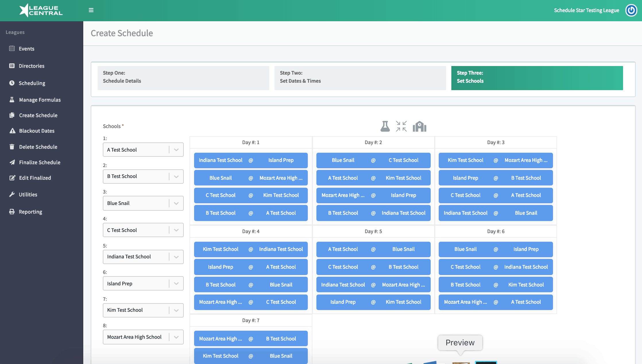642x364 pixels.
Task: Click the school building icon above schedule
Action: click(419, 126)
